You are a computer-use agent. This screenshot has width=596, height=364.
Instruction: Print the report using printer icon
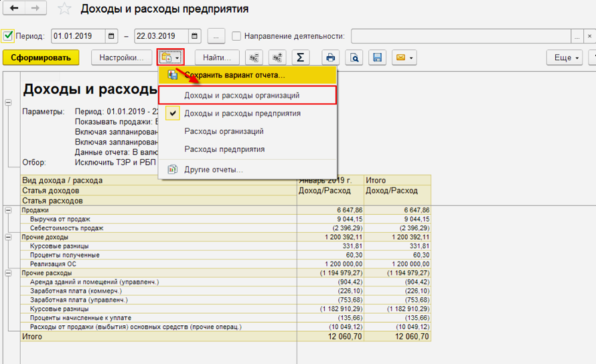[331, 58]
